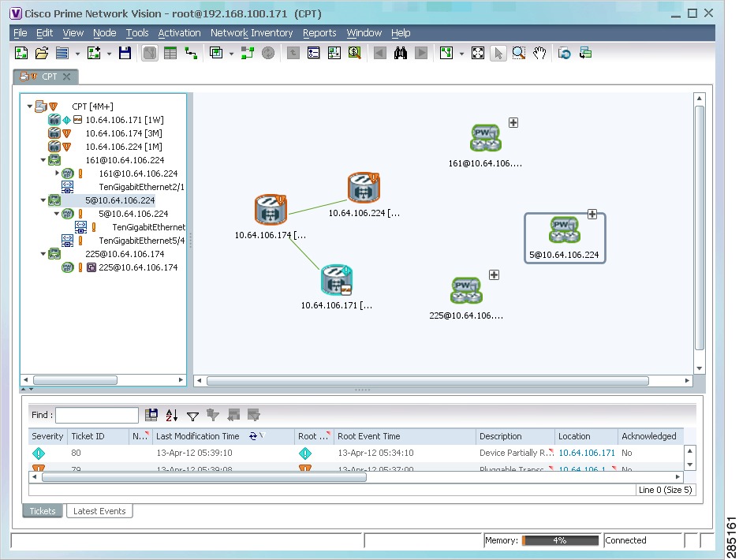Click the 10.64.106.224 router icon on map
The image size is (739, 560).
pos(364,187)
